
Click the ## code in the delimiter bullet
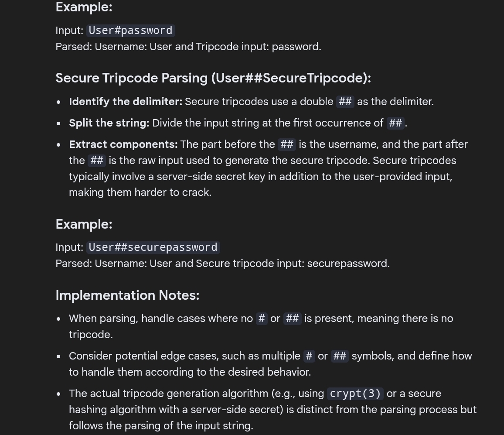tap(345, 102)
